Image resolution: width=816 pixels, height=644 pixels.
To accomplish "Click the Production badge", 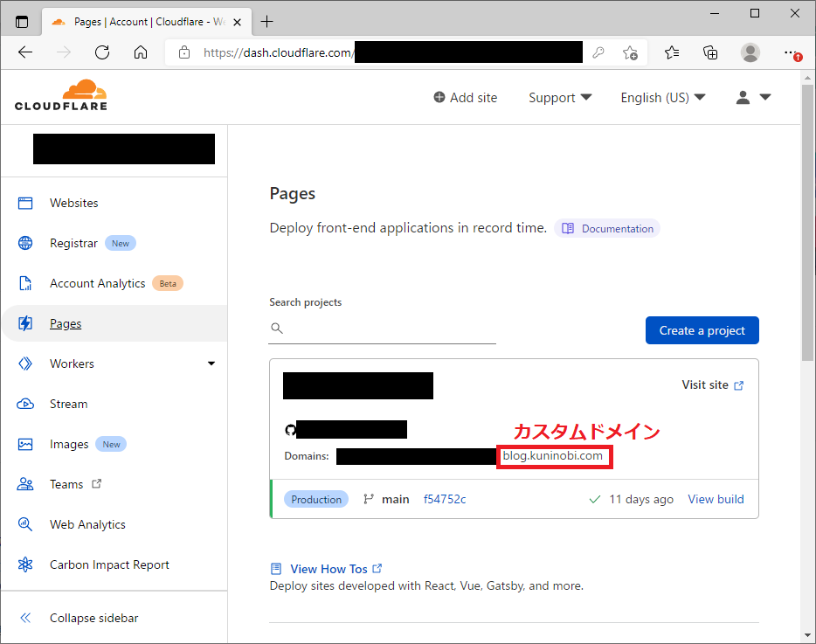I will coord(316,499).
